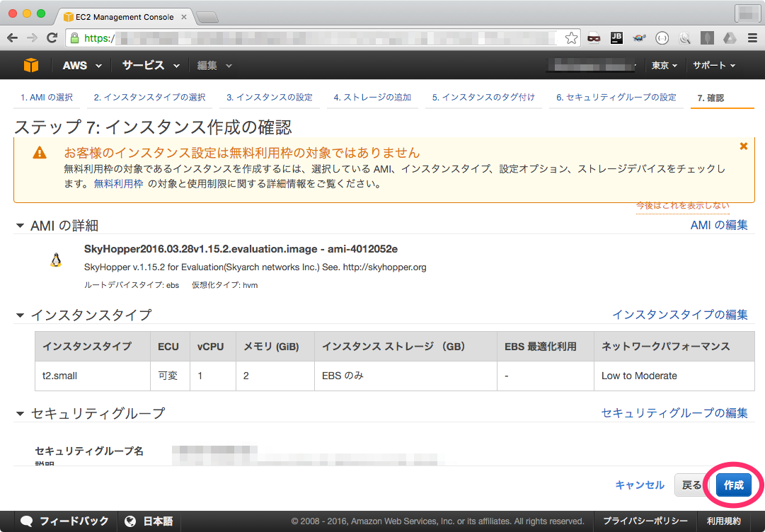Click the t2.small table cell
This screenshot has width=765, height=532.
point(93,376)
